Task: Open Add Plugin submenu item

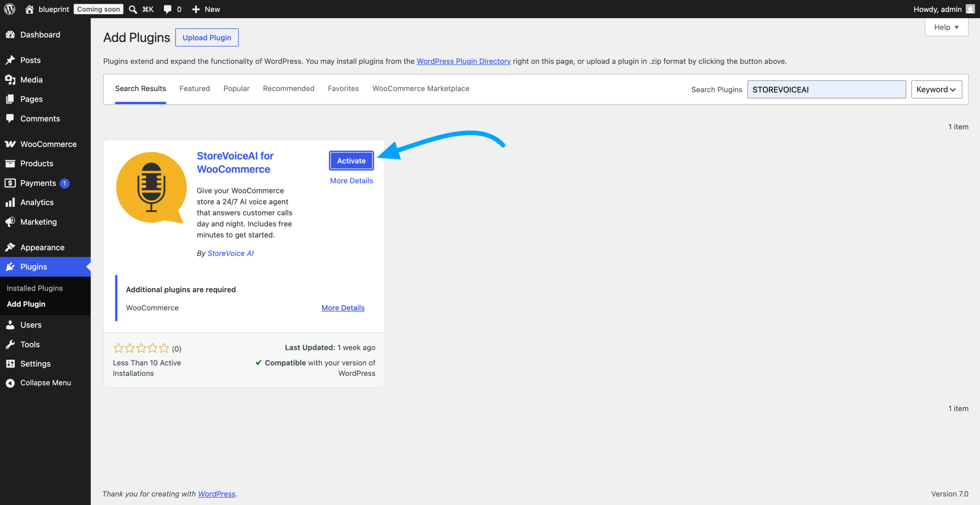Action: pyautogui.click(x=26, y=304)
